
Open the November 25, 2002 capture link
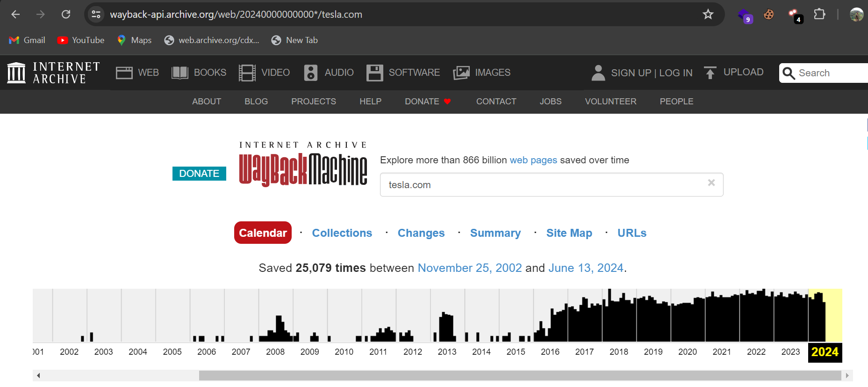pos(470,268)
